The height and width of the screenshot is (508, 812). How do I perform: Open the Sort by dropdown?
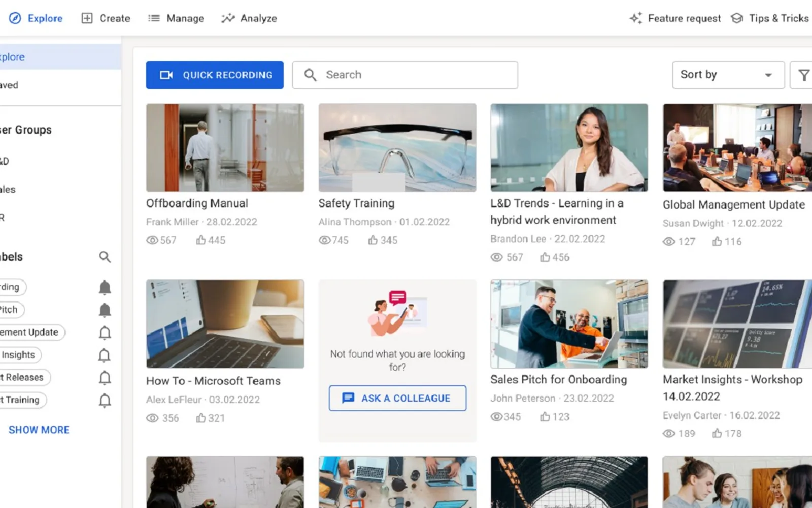pyautogui.click(x=728, y=75)
